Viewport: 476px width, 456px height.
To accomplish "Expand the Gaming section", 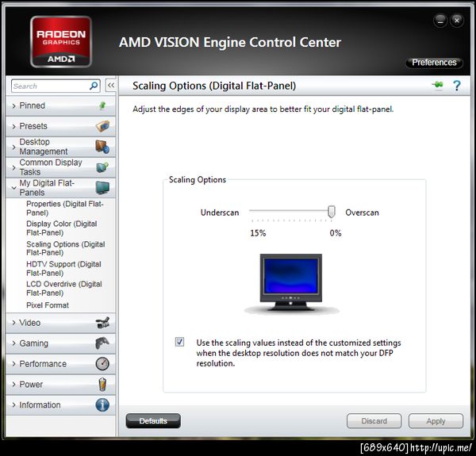I will pyautogui.click(x=60, y=343).
